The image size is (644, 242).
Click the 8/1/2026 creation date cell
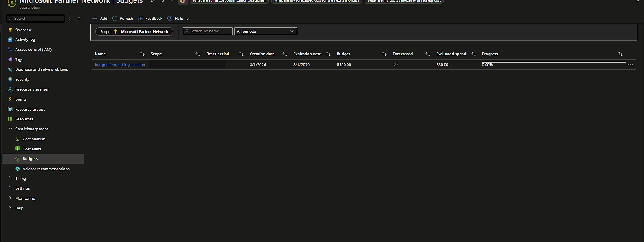click(258, 65)
